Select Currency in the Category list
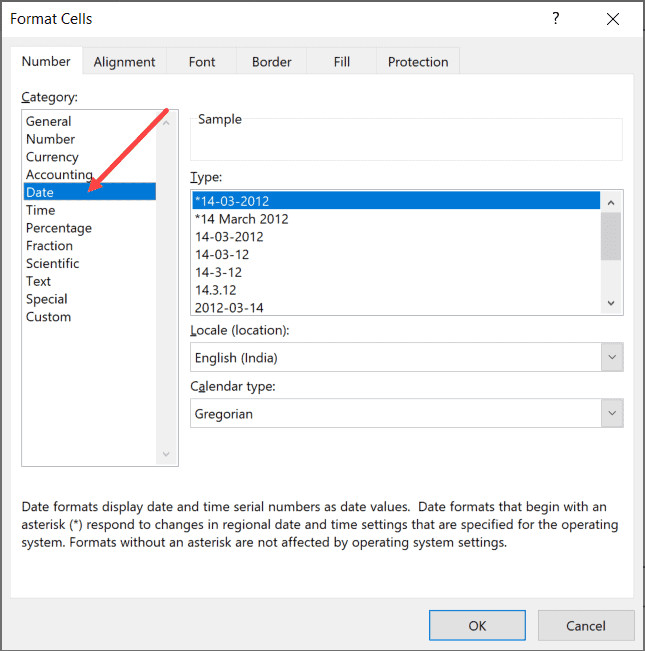645x651 pixels. pyautogui.click(x=52, y=157)
